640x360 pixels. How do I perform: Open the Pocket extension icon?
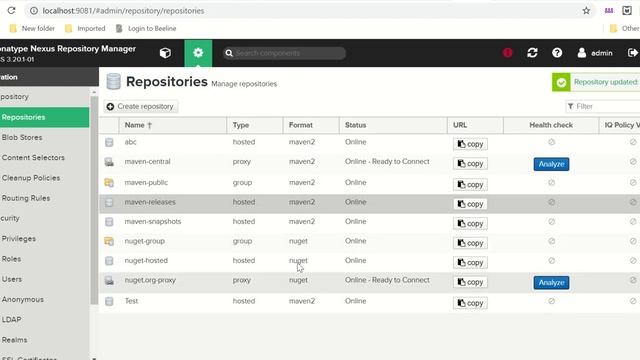(x=627, y=11)
